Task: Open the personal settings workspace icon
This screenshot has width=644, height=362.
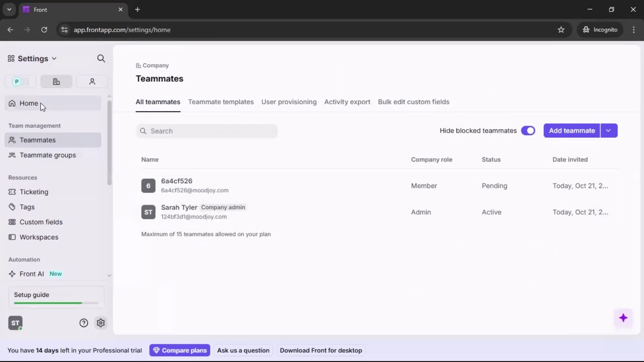Action: 20,81
